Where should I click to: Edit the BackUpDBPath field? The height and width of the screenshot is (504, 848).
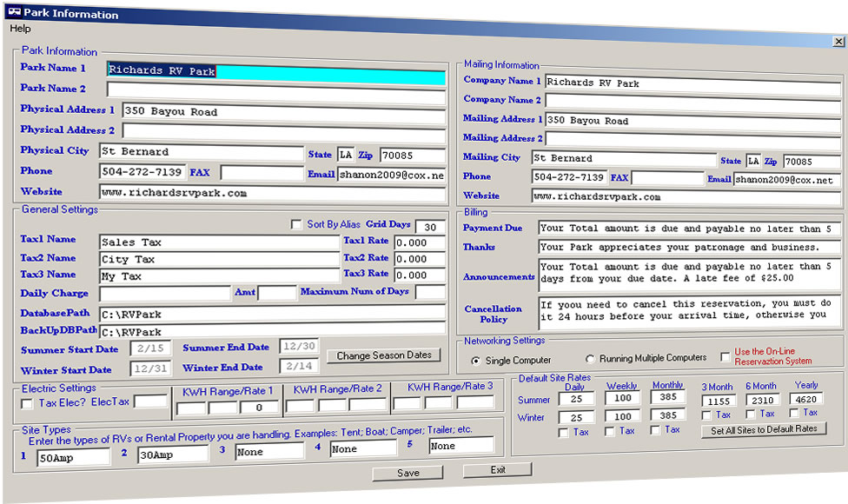click(273, 328)
